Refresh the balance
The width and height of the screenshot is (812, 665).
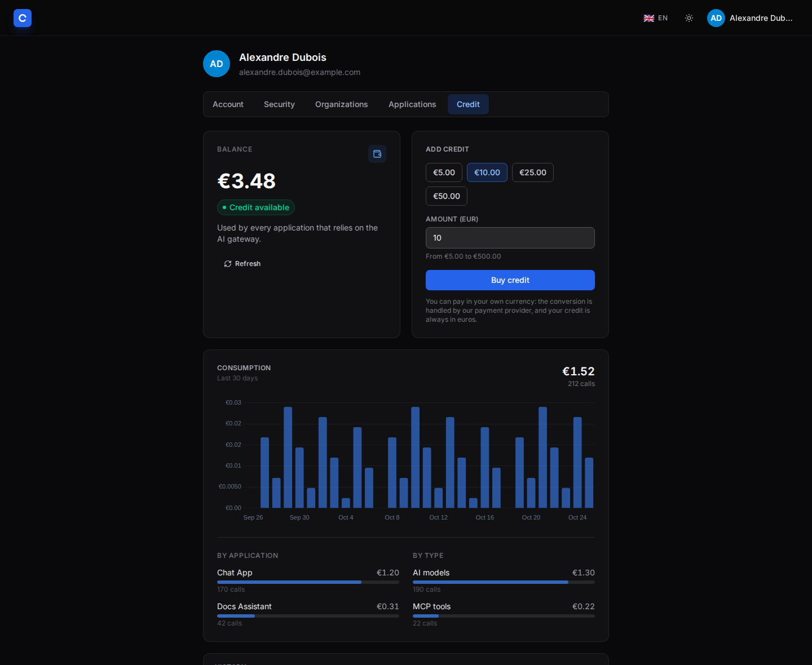(242, 264)
